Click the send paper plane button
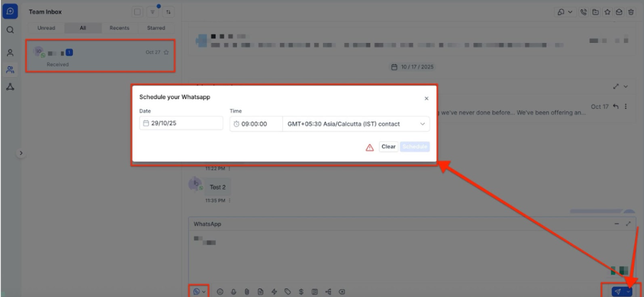 (x=618, y=291)
